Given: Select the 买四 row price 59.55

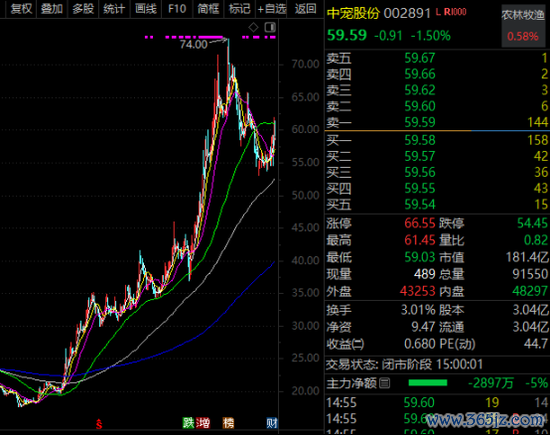Looking at the screenshot, I should (x=420, y=188).
